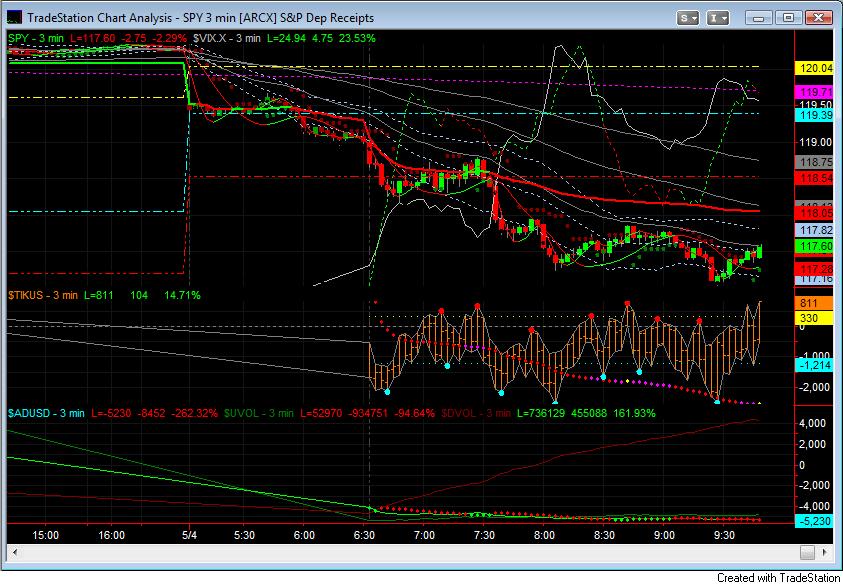Click the 7:00 time axis label
The width and height of the screenshot is (843, 584).
(x=425, y=535)
